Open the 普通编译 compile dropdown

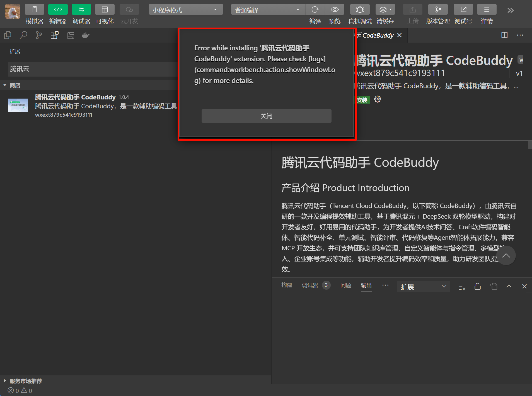[x=268, y=10]
